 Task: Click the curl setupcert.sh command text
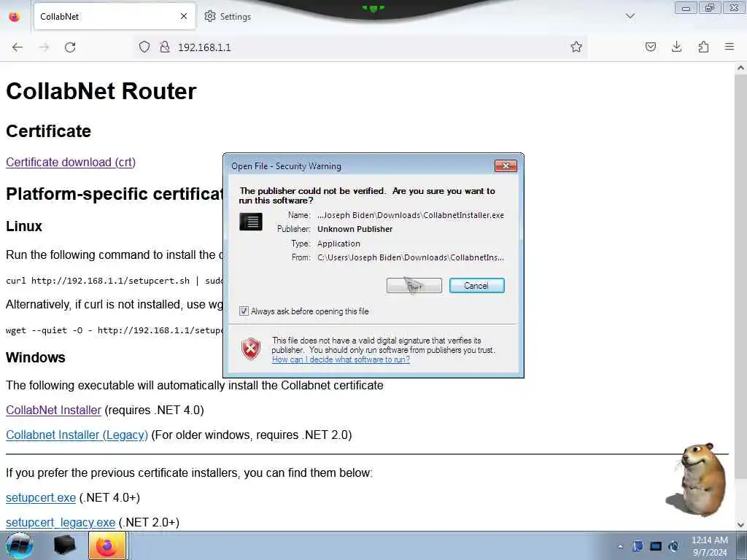(115, 281)
